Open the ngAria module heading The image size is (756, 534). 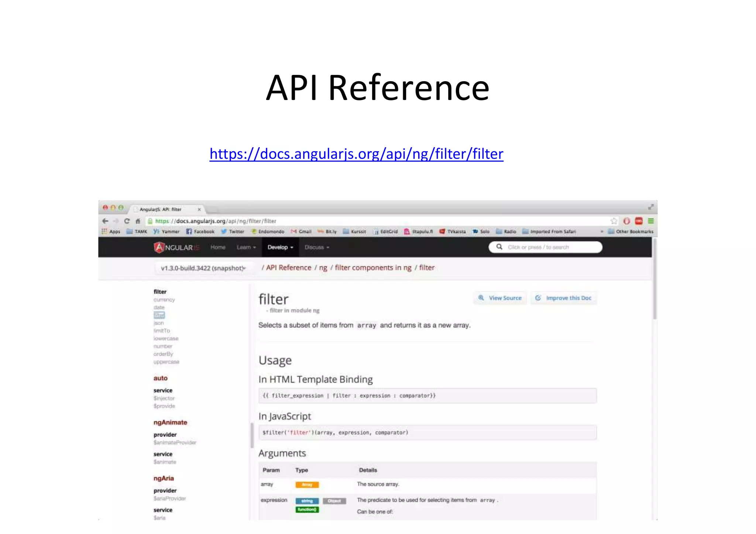(164, 478)
